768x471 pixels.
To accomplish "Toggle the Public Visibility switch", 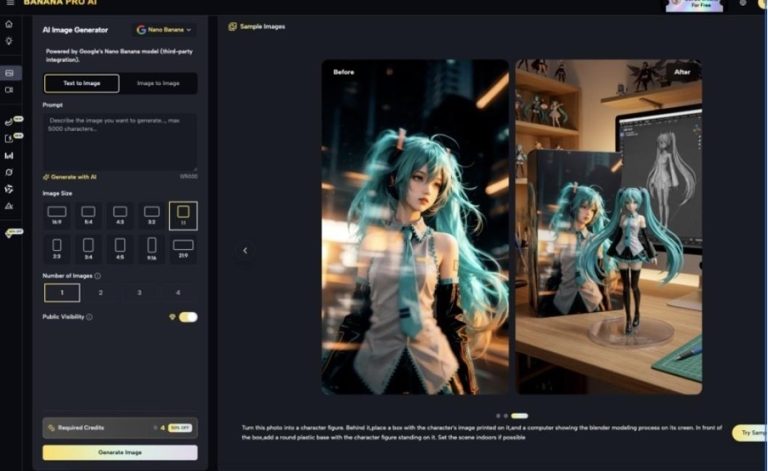I will click(x=187, y=317).
